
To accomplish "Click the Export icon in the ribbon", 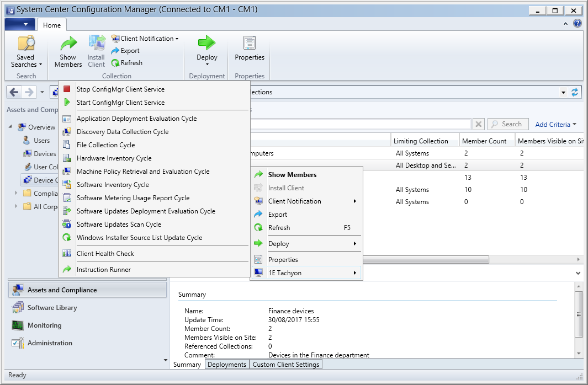I will pos(115,51).
